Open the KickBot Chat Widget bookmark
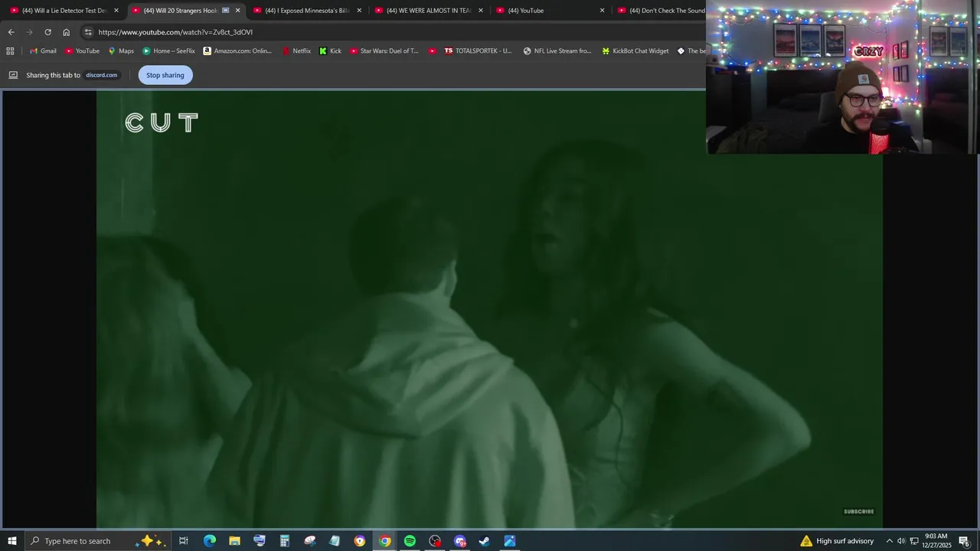The height and width of the screenshot is (551, 980). tap(635, 51)
